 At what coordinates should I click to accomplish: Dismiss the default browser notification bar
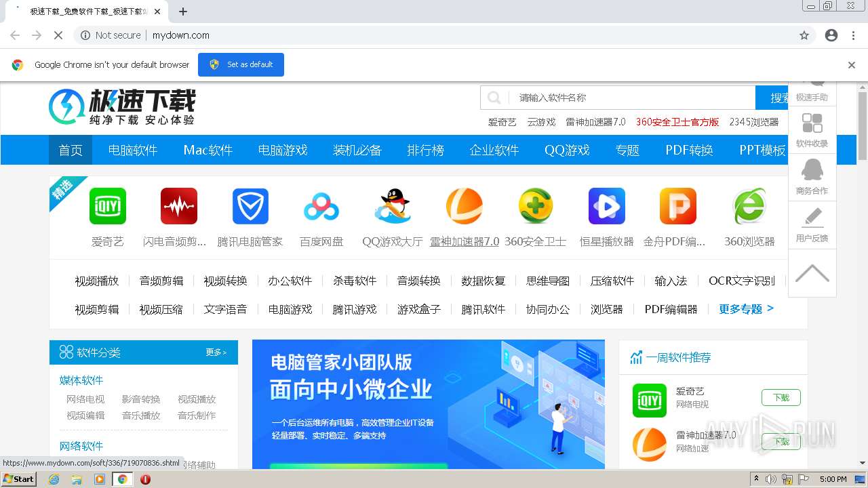tap(852, 65)
